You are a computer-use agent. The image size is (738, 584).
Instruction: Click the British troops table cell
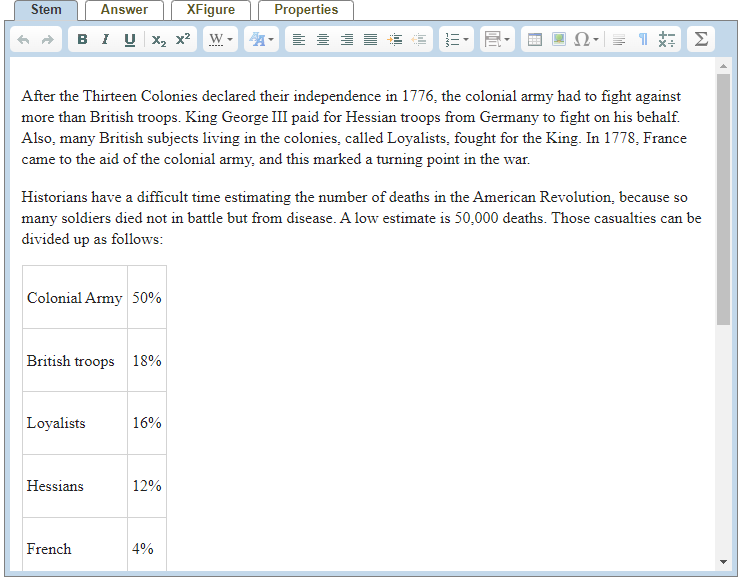coord(75,360)
